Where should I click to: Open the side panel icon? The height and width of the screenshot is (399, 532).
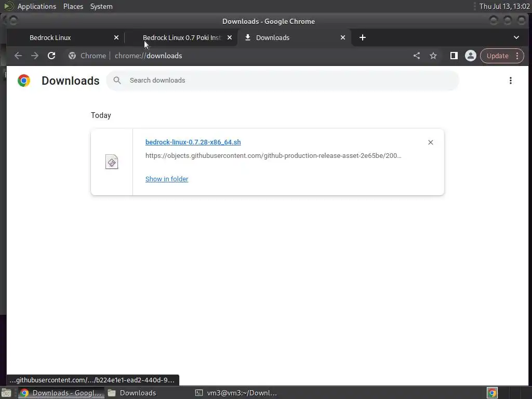pyautogui.click(x=454, y=56)
